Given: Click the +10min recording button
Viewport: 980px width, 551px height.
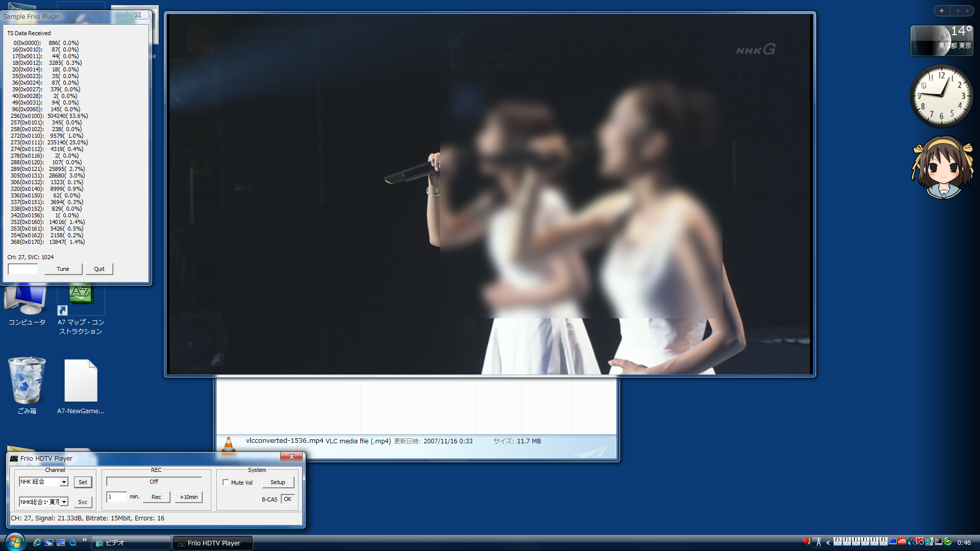Looking at the screenshot, I should [x=188, y=497].
